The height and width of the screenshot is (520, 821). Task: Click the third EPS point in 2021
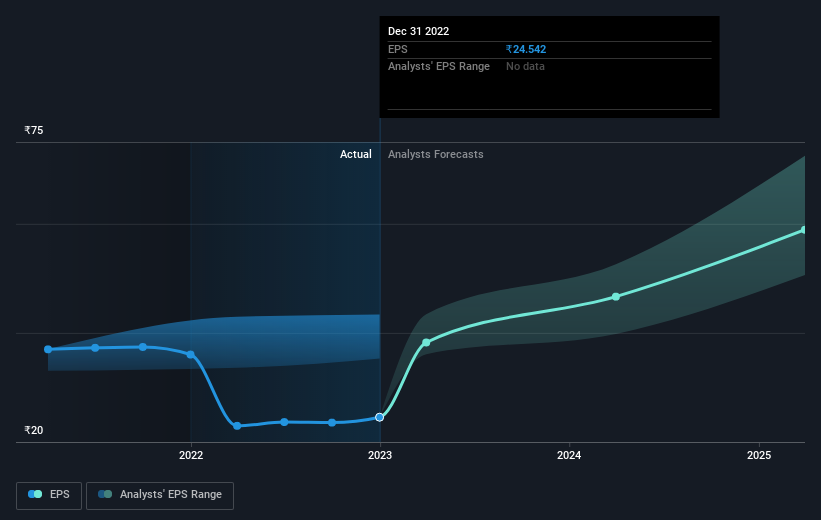pyautogui.click(x=143, y=347)
